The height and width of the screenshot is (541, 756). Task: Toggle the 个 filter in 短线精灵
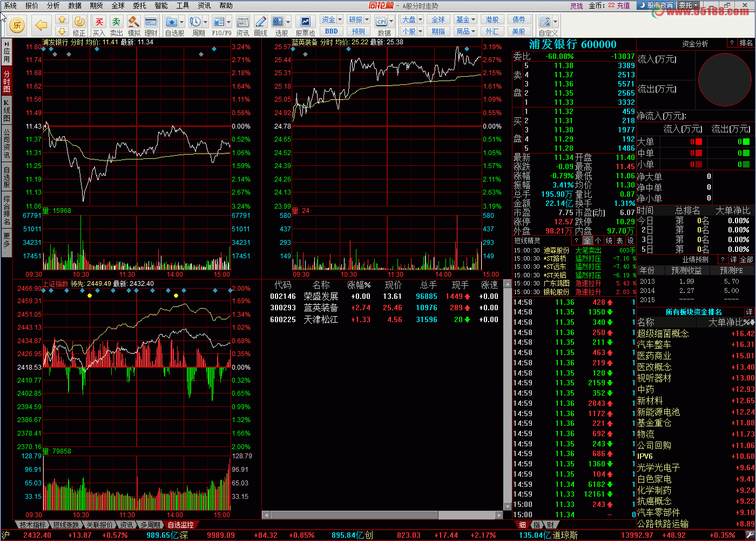[598, 241]
